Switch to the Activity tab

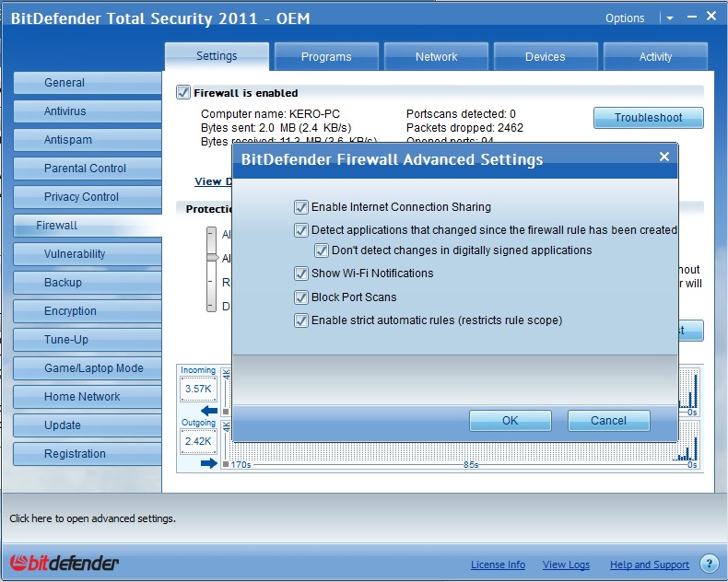655,56
